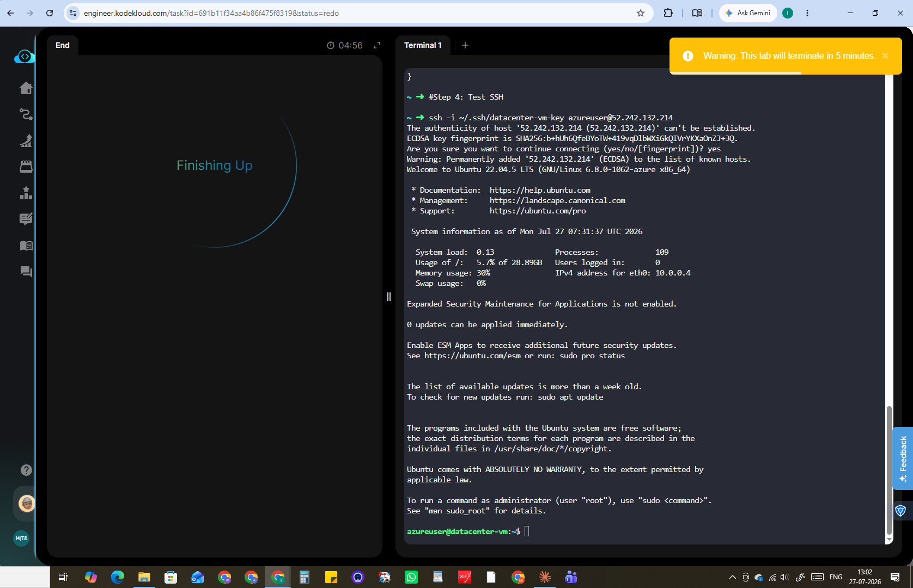This screenshot has width=913, height=588.
Task: Open Calculator from the taskbar
Action: (304, 577)
